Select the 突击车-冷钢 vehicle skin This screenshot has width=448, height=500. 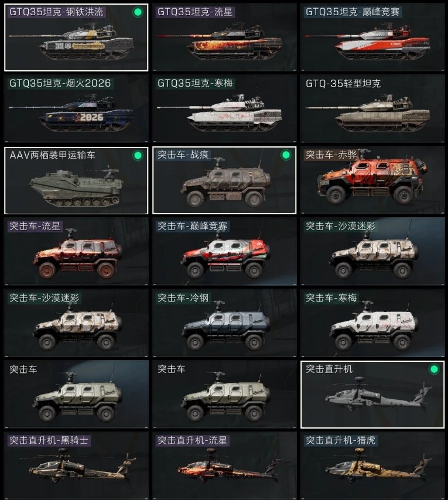pos(224,323)
